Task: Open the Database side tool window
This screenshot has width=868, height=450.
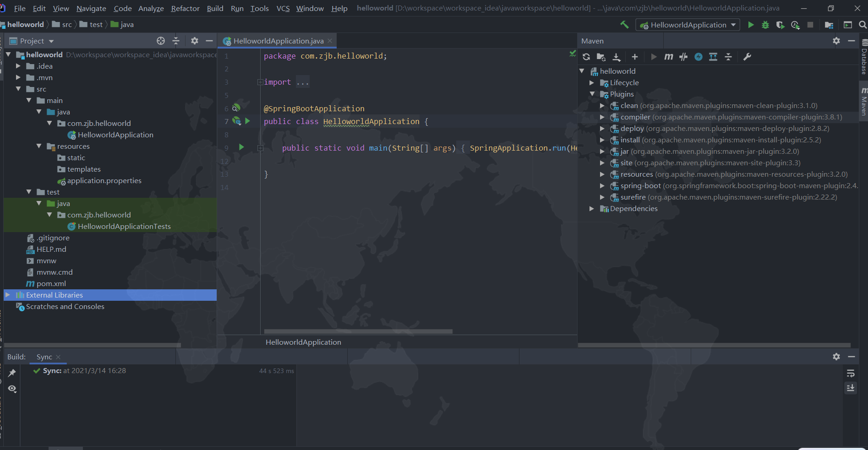Action: coord(864,57)
